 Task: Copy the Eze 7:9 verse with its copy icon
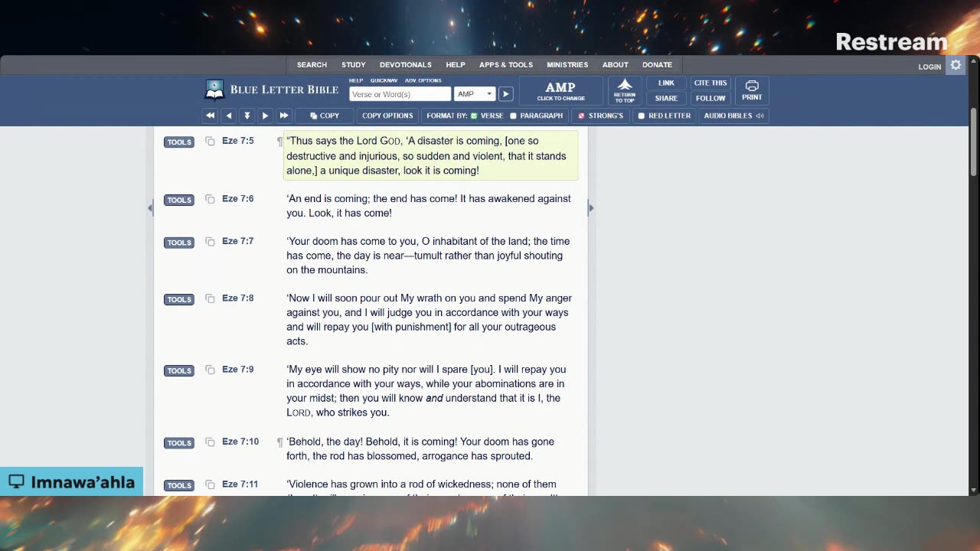[x=210, y=370]
